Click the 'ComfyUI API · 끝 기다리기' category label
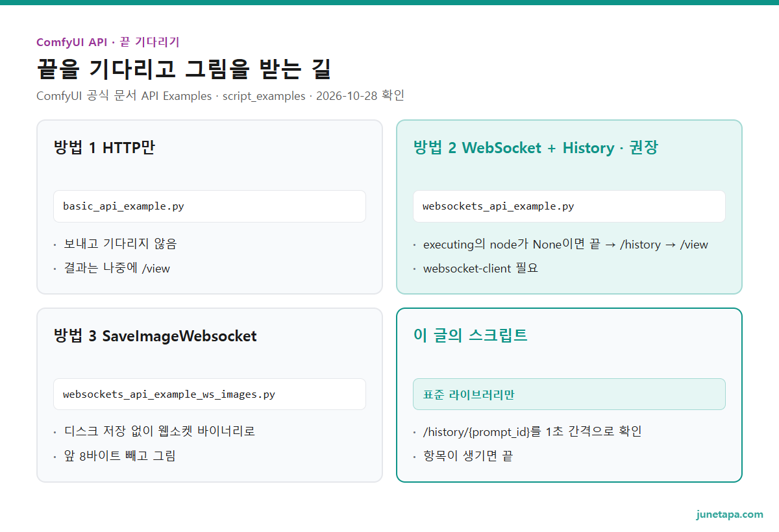779x532 pixels. [x=108, y=42]
